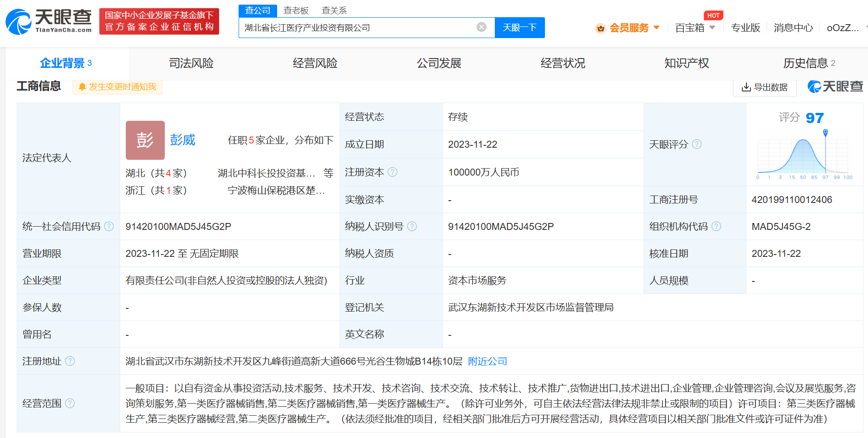Clear the search box text
The image size is (868, 438).
pyautogui.click(x=481, y=27)
